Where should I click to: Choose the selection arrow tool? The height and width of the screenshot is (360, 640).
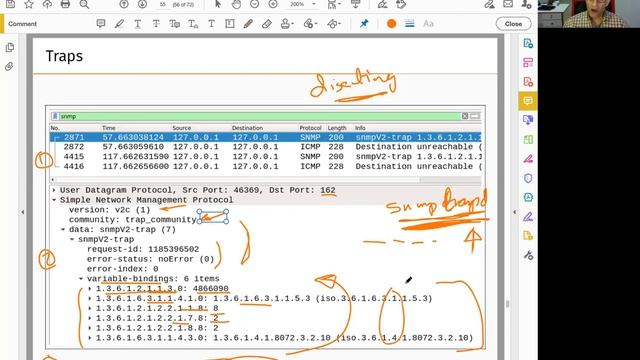[218, 4]
